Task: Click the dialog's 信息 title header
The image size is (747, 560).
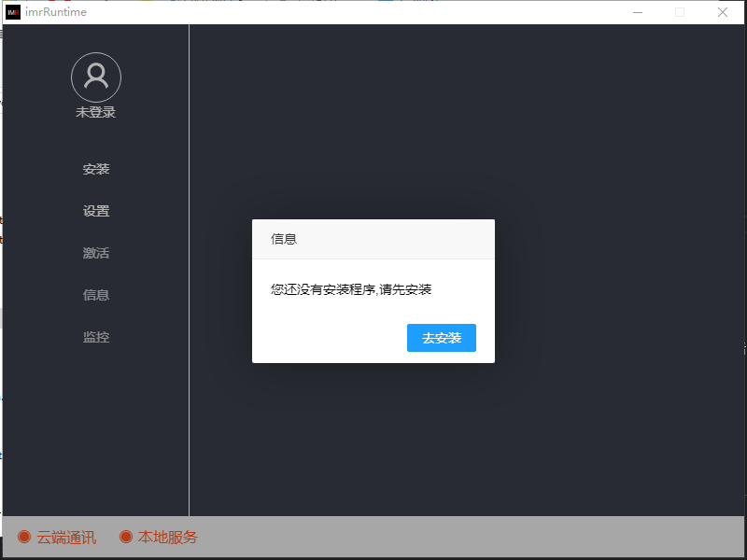Action: (x=284, y=239)
